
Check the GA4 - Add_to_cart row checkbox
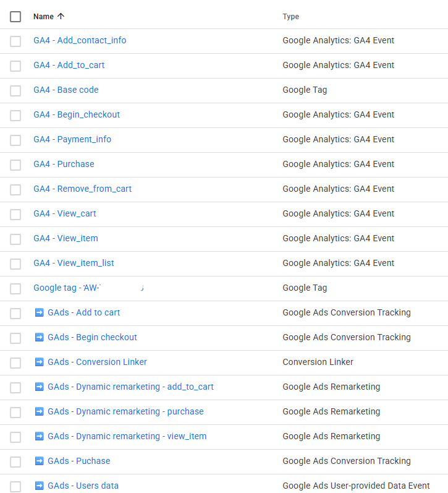15,66
